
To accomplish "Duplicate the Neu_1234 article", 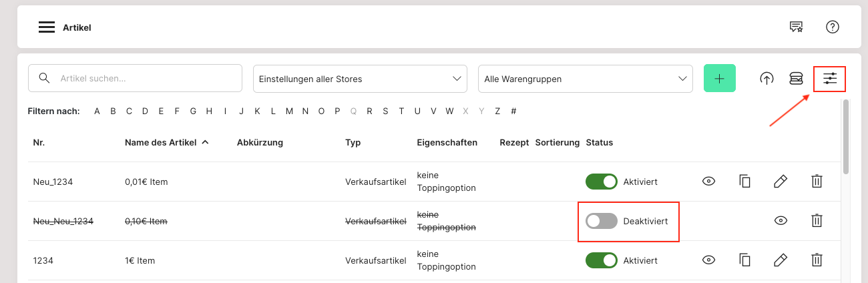I will tap(744, 182).
